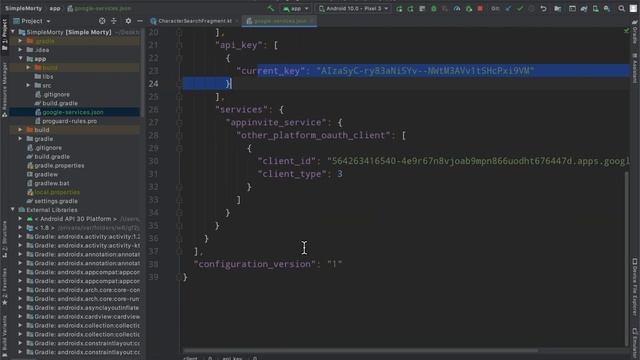Click the Search Everywhere magnifier icon
Viewport: 640px width, 360px height.
tap(621, 9)
